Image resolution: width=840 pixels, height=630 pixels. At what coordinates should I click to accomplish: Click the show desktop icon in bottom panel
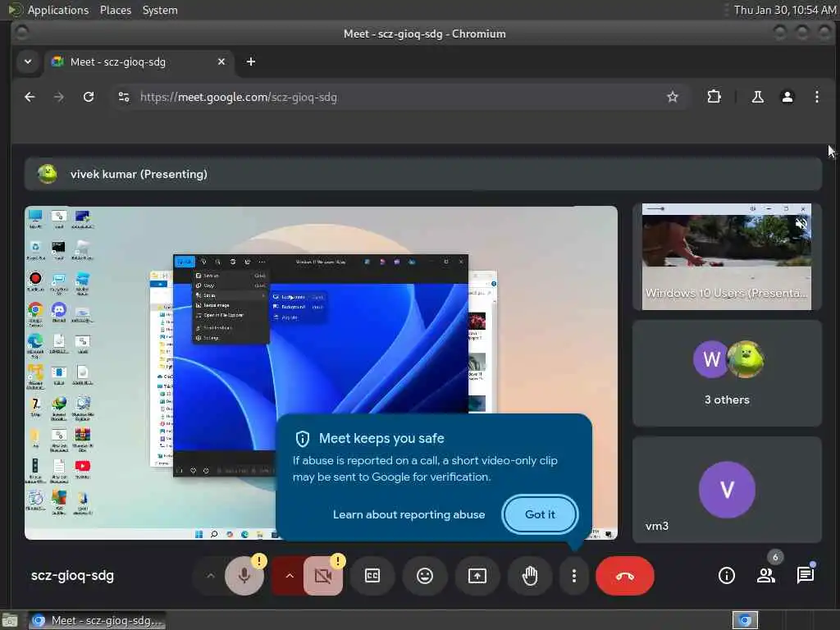coord(10,620)
